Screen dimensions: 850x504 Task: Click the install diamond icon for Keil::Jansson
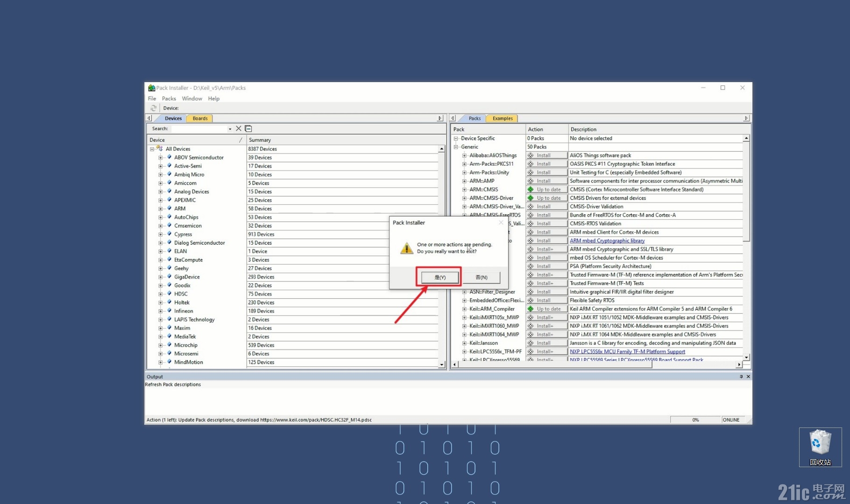coord(531,343)
